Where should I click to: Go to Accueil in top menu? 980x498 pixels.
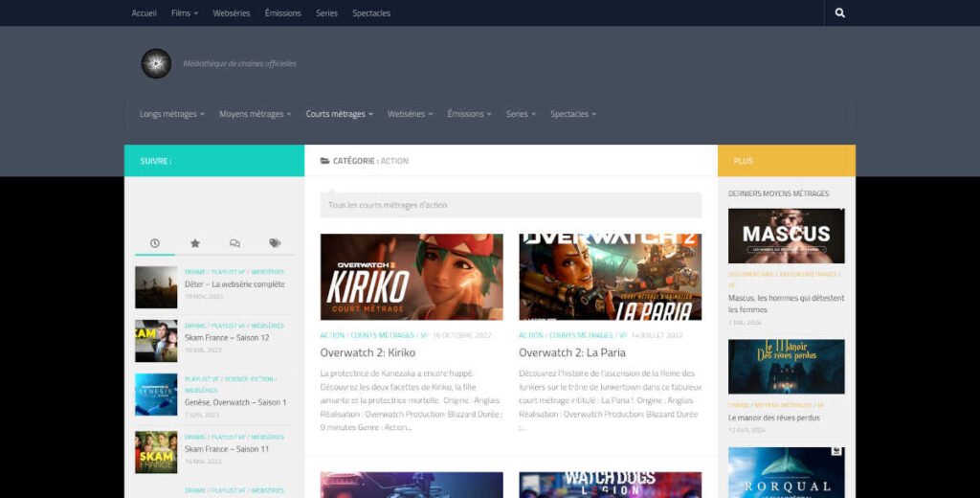(x=144, y=13)
